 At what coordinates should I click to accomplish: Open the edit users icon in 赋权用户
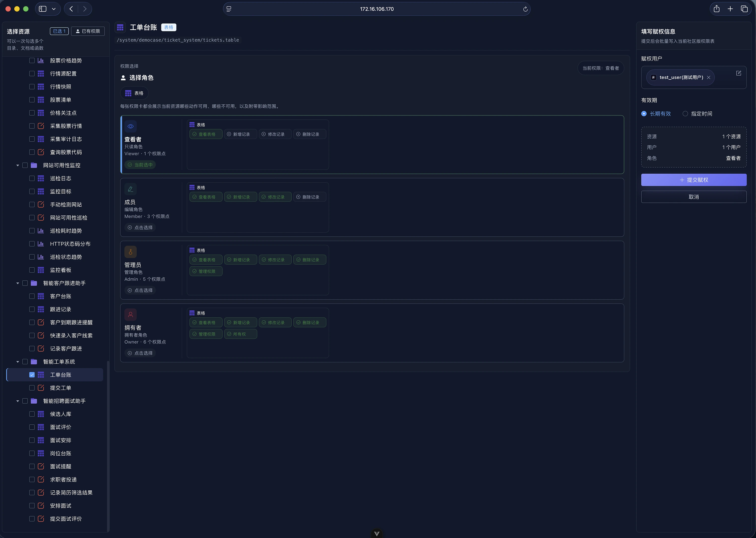[x=738, y=73]
